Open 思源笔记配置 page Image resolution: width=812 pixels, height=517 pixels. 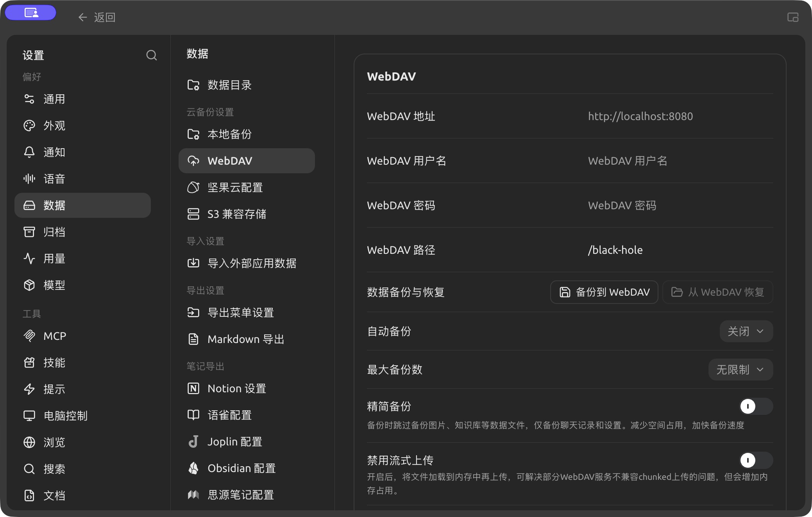247,495
